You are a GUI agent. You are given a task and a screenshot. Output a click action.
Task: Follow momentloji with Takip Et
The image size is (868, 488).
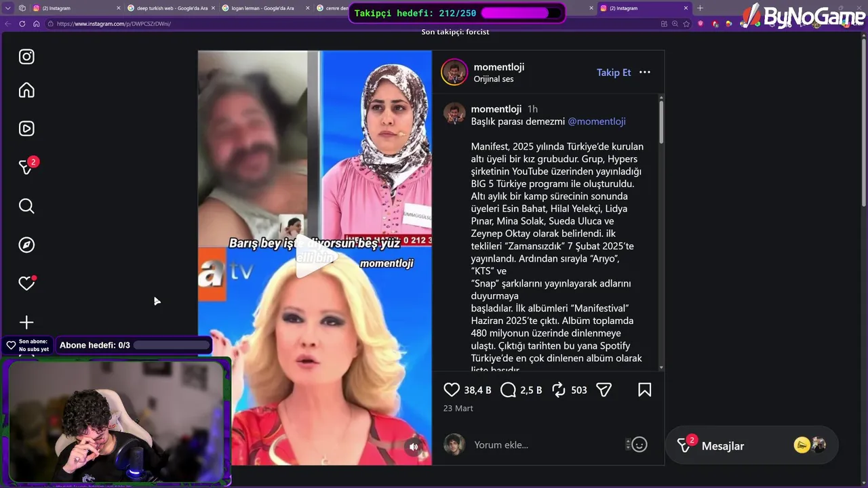(x=614, y=73)
